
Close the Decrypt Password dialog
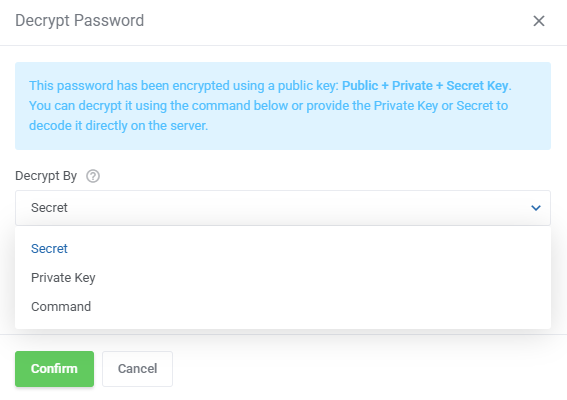[539, 21]
